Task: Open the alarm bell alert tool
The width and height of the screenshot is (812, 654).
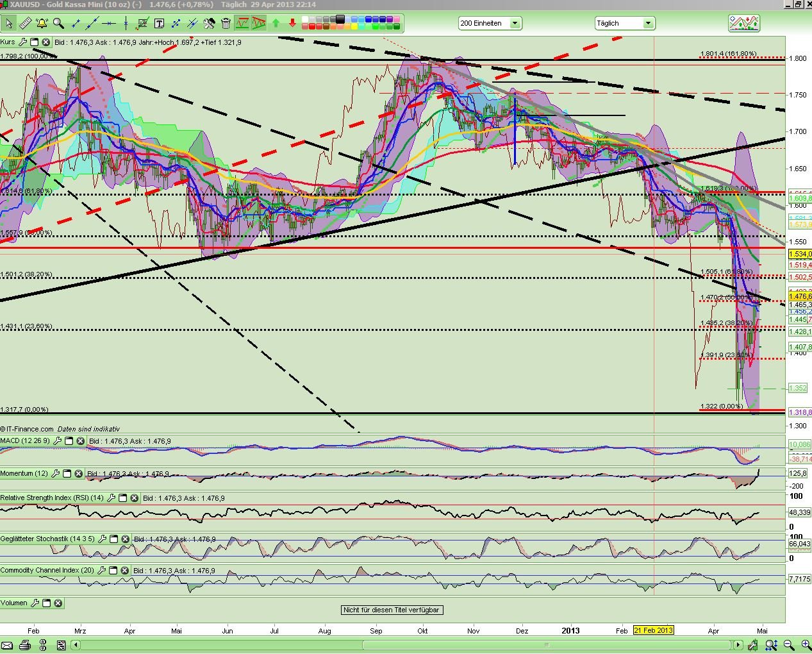Action: [42, 24]
